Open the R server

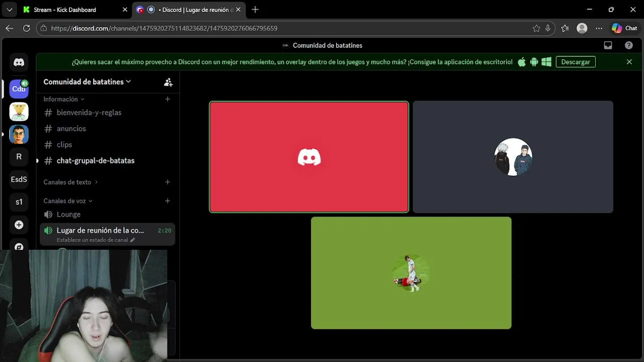(19, 157)
